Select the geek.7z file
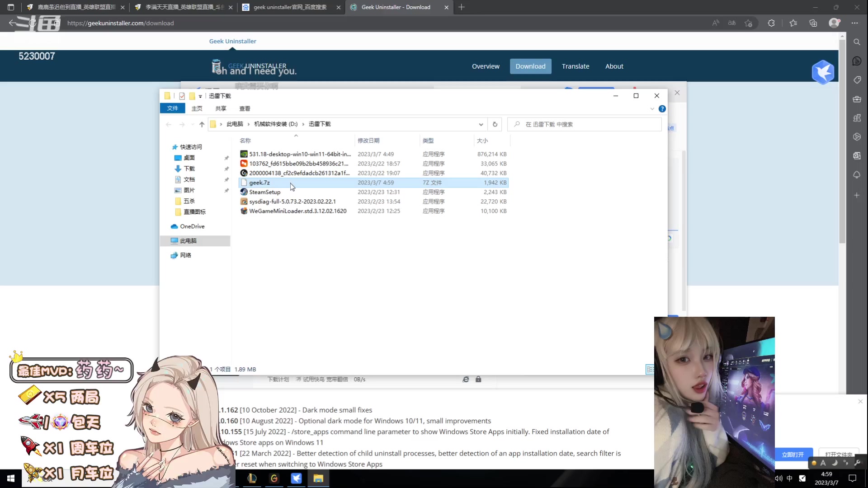Image resolution: width=868 pixels, height=488 pixels. [373, 183]
